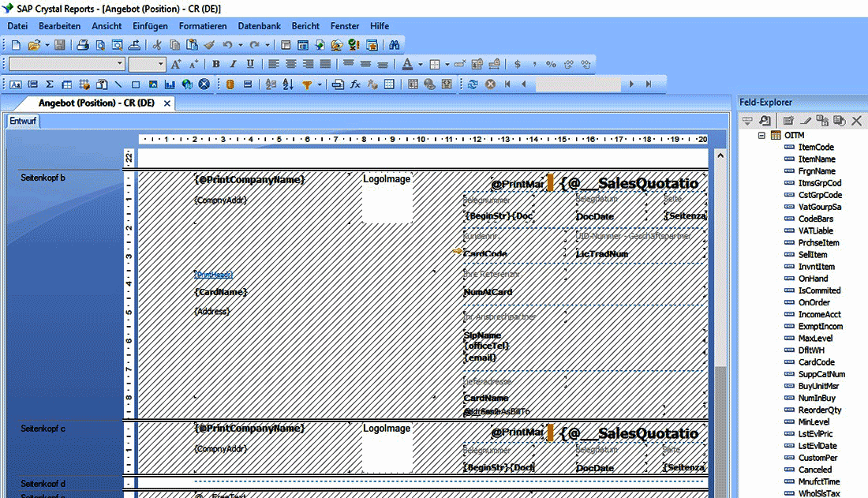Toggle Underline formatting
Image resolution: width=868 pixels, height=498 pixels.
[x=250, y=64]
